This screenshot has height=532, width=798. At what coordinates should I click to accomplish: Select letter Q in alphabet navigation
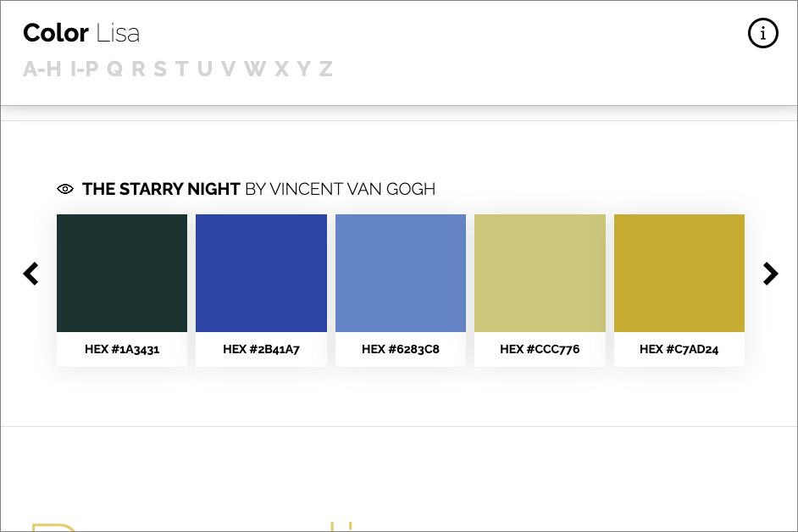click(x=115, y=69)
